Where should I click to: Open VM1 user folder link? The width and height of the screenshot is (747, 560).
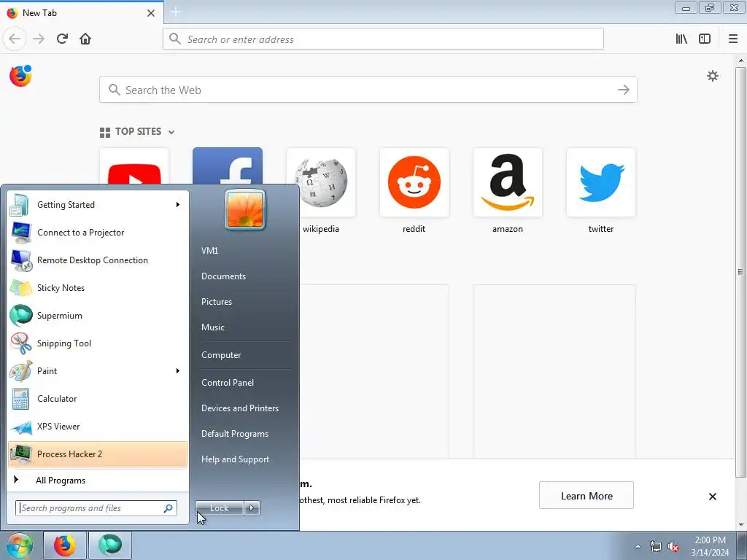click(209, 251)
